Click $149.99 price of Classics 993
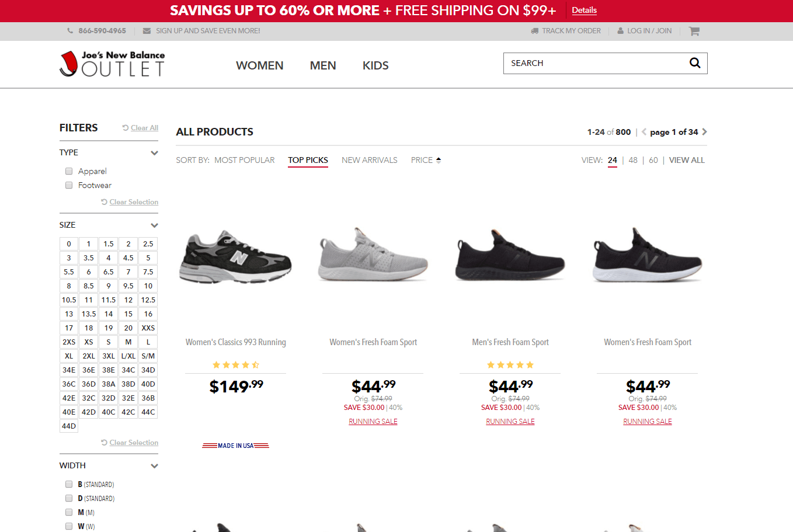 tap(236, 386)
